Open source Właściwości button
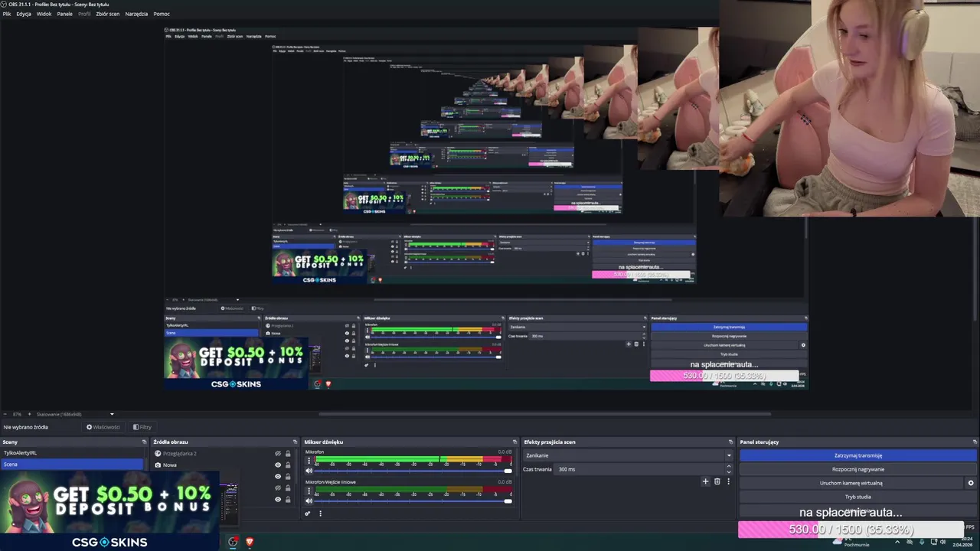Viewport: 980px width, 551px height. 103,427
